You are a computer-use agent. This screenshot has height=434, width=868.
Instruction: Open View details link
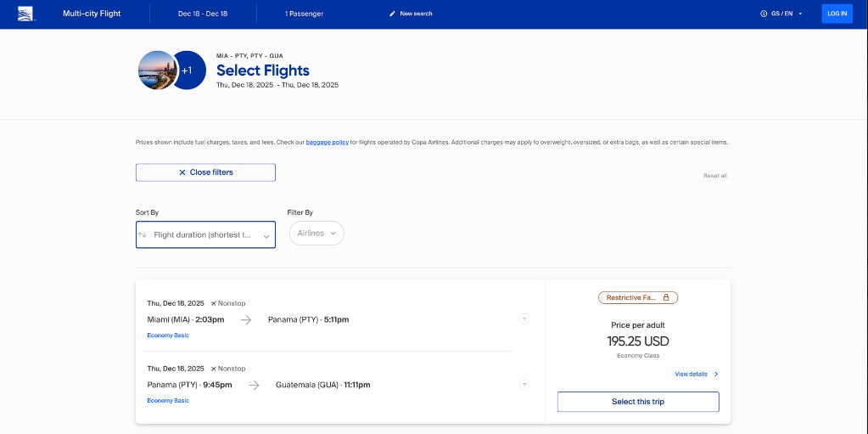coord(691,375)
